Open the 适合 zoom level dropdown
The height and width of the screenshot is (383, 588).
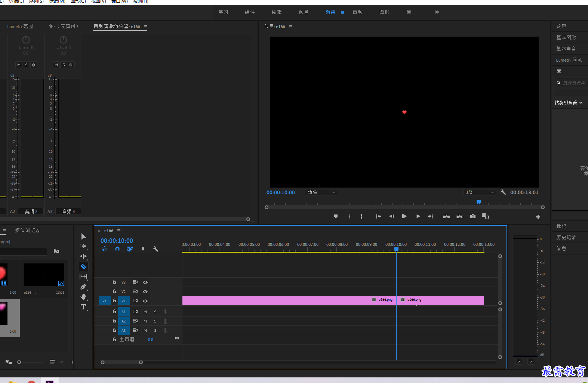coord(321,192)
